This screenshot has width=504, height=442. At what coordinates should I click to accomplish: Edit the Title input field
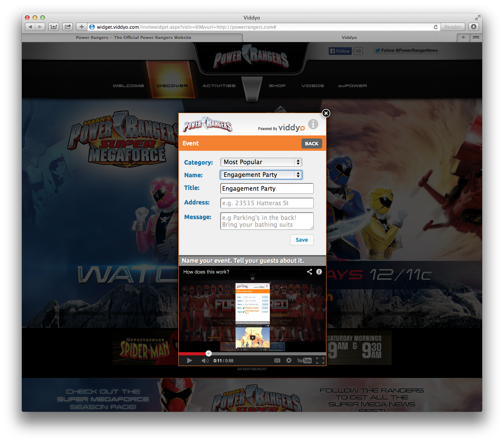[x=267, y=188]
